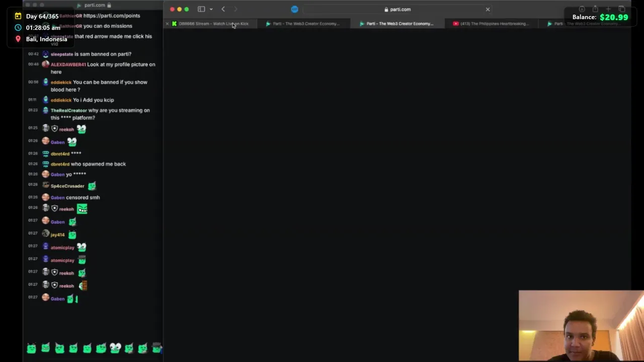
Task: Click dbret4rd's avatar beside 'who spawned me back'
Action: click(46, 164)
